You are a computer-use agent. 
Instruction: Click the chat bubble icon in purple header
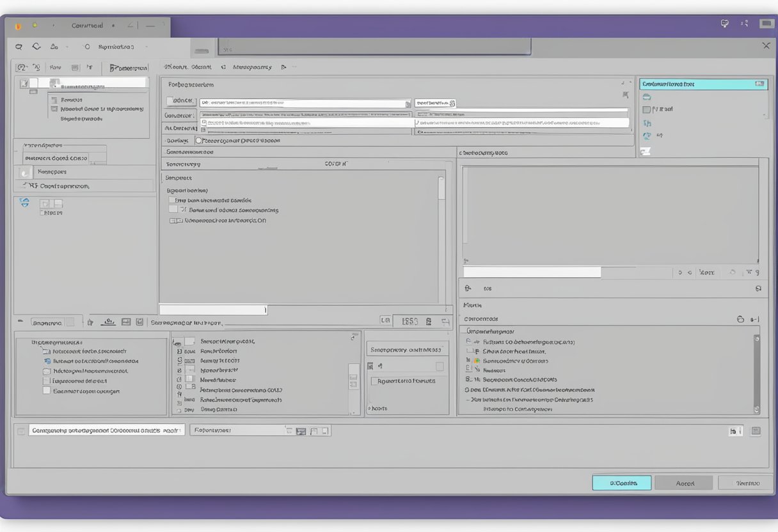click(724, 24)
